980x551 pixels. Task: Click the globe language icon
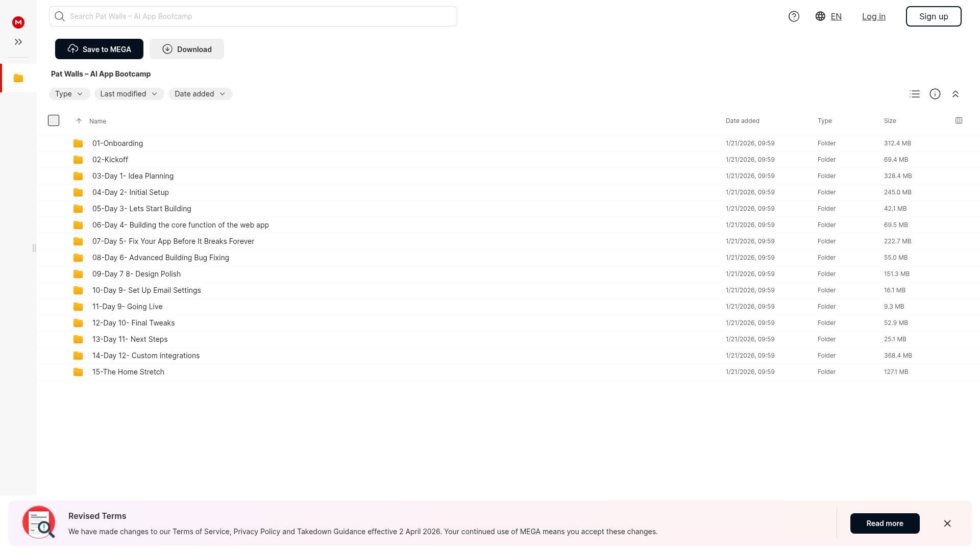click(x=820, y=16)
